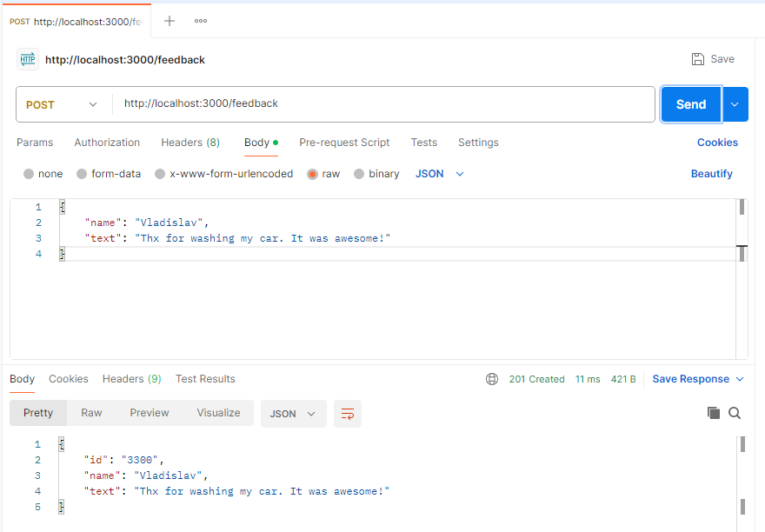765x532 pixels.
Task: Select the form-data radio option
Action: (x=82, y=174)
